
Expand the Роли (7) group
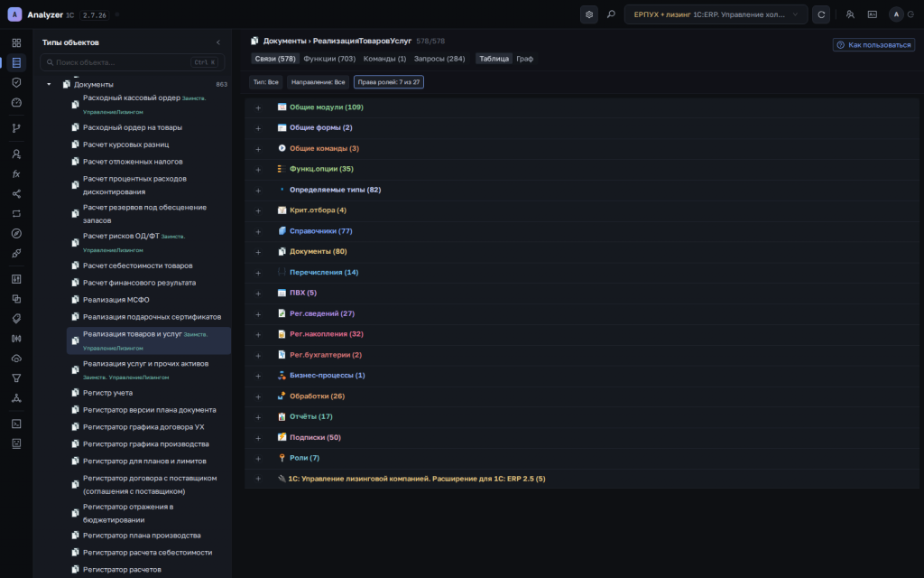pyautogui.click(x=258, y=458)
